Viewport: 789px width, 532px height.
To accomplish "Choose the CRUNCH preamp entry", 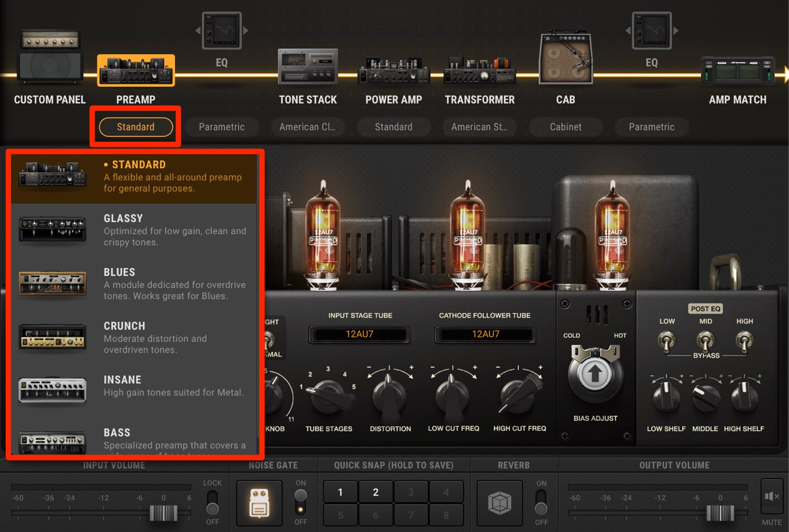I will point(134,337).
